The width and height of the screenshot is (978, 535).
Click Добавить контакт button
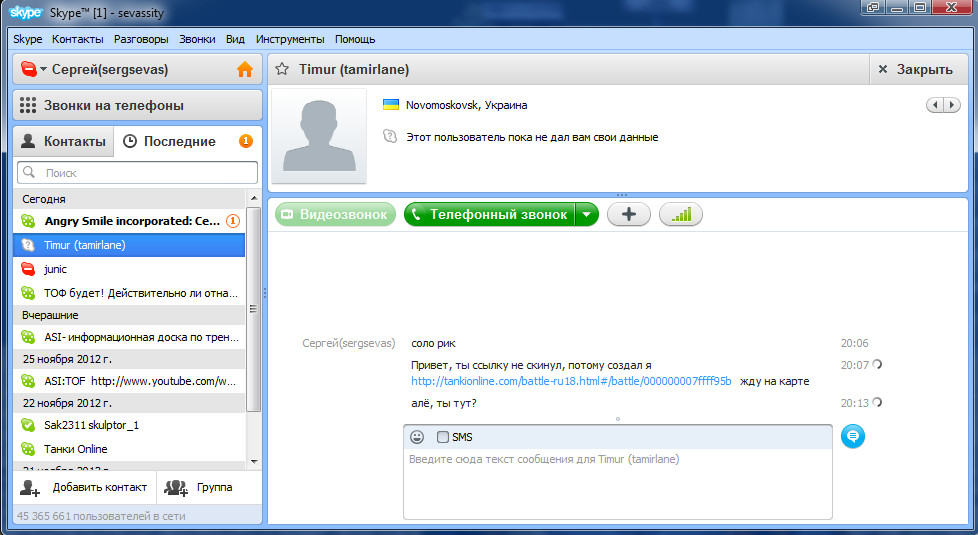85,488
